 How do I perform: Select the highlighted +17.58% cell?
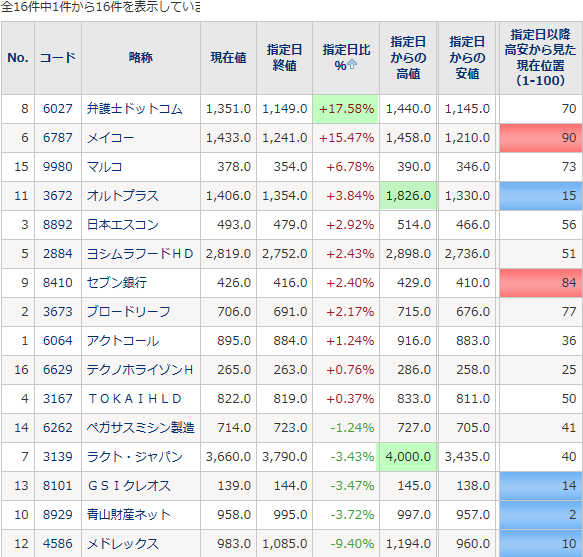click(x=346, y=109)
